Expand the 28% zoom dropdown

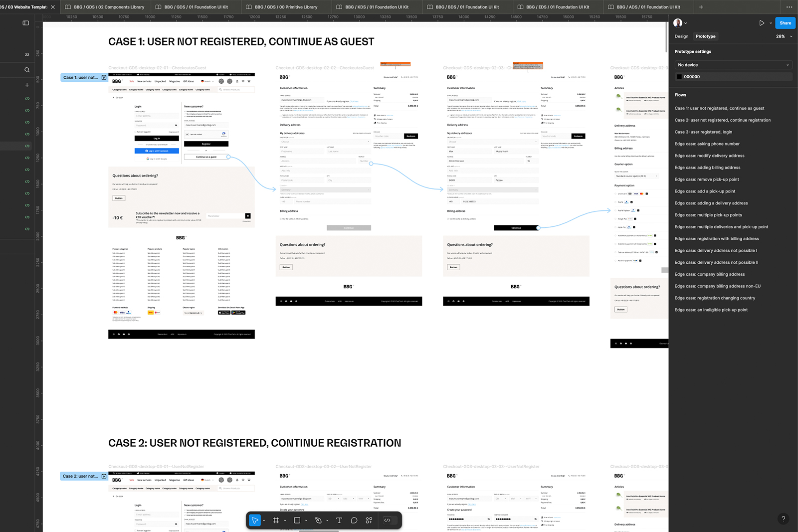784,36
